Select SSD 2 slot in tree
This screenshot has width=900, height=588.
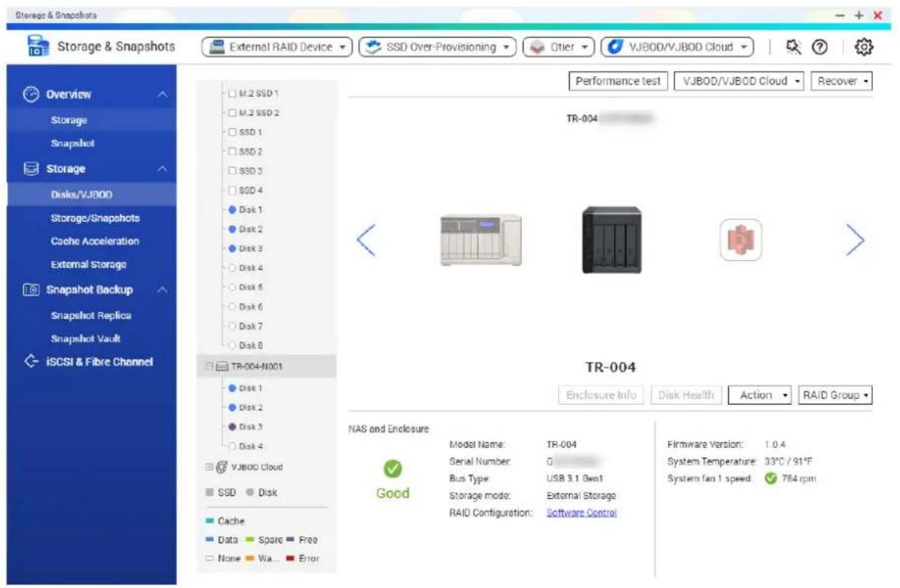pyautogui.click(x=245, y=151)
